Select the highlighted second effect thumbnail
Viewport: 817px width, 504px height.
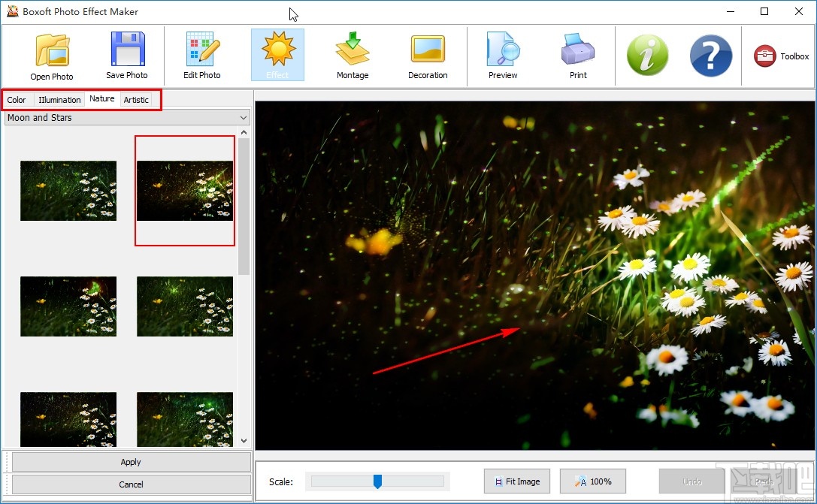tap(184, 191)
